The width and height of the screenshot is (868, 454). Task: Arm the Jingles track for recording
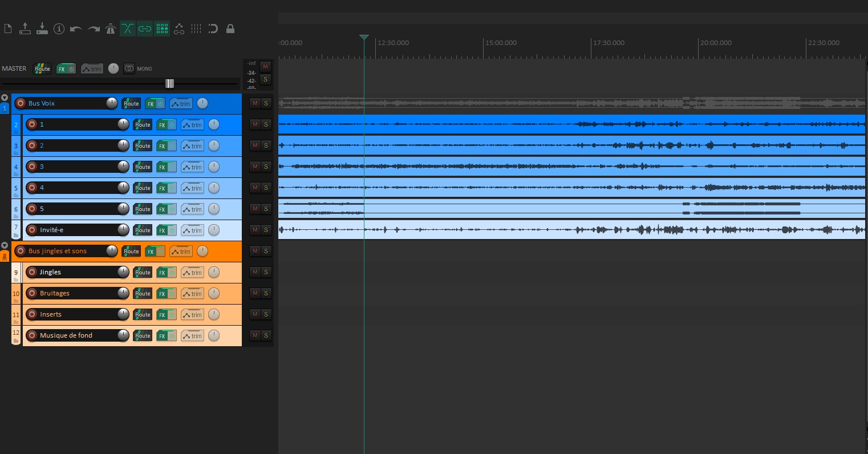pyautogui.click(x=32, y=272)
